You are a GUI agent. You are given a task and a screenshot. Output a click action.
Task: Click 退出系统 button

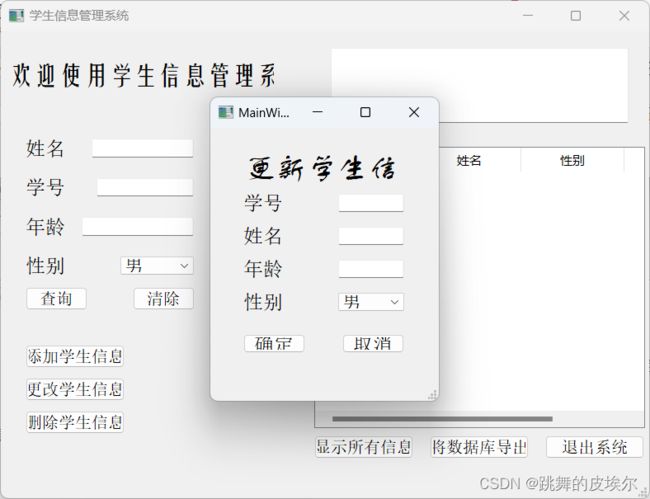[594, 447]
